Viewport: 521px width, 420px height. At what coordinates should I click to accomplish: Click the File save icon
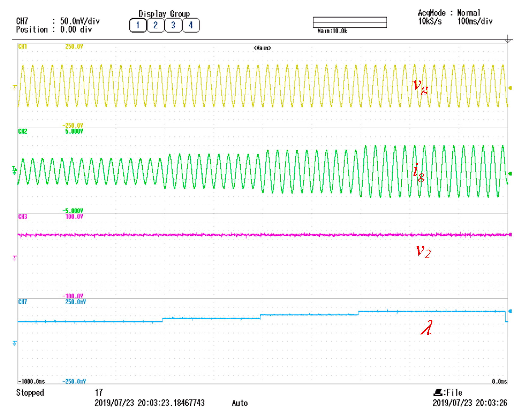coord(438,392)
